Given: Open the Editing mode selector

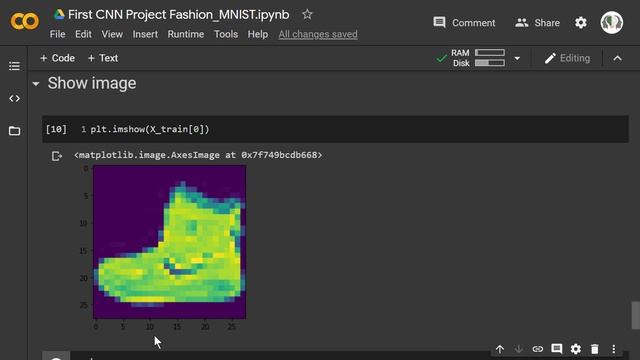Looking at the screenshot, I should coord(567,58).
